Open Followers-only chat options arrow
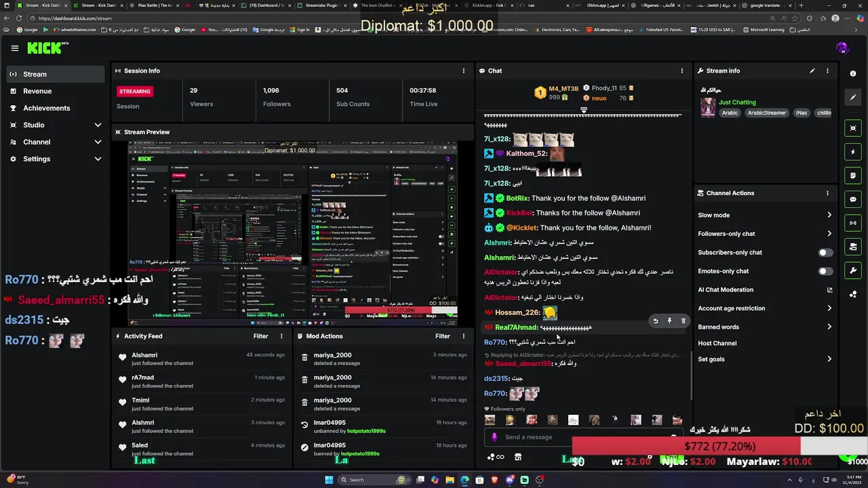The image size is (868, 488). pos(829,234)
